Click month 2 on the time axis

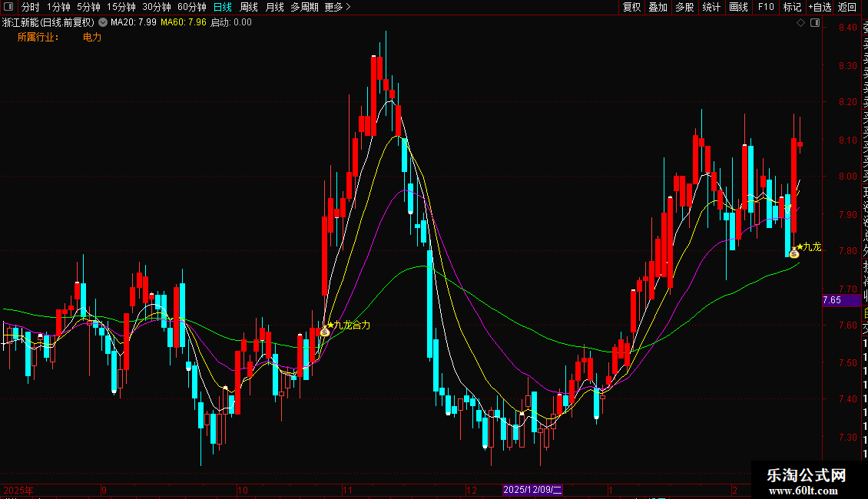click(x=734, y=490)
